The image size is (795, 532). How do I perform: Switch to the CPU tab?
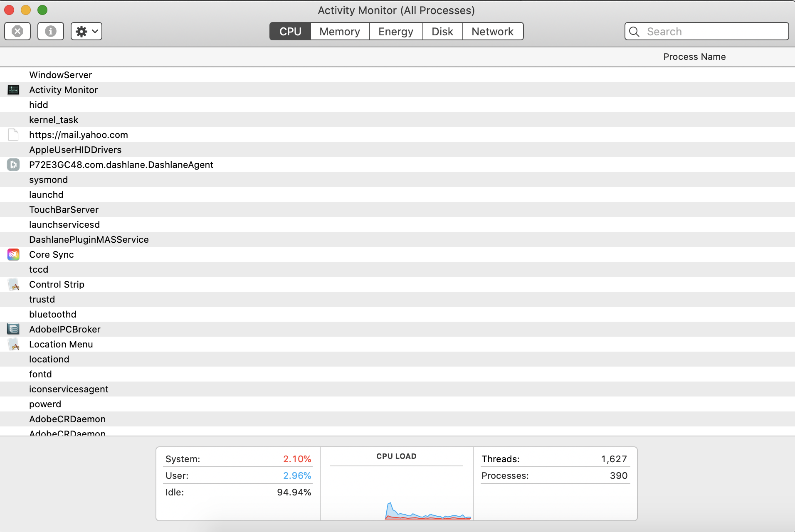click(x=290, y=31)
